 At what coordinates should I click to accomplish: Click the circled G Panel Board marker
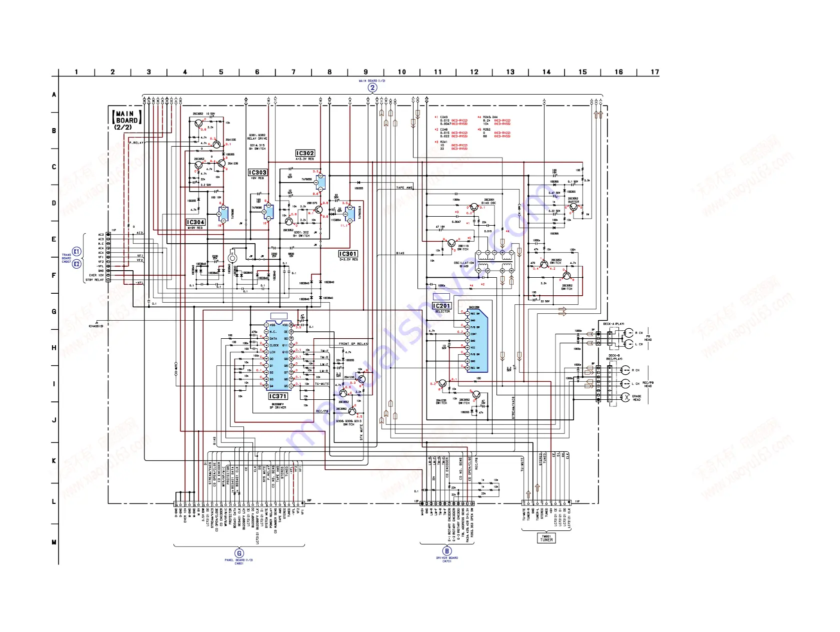click(239, 553)
